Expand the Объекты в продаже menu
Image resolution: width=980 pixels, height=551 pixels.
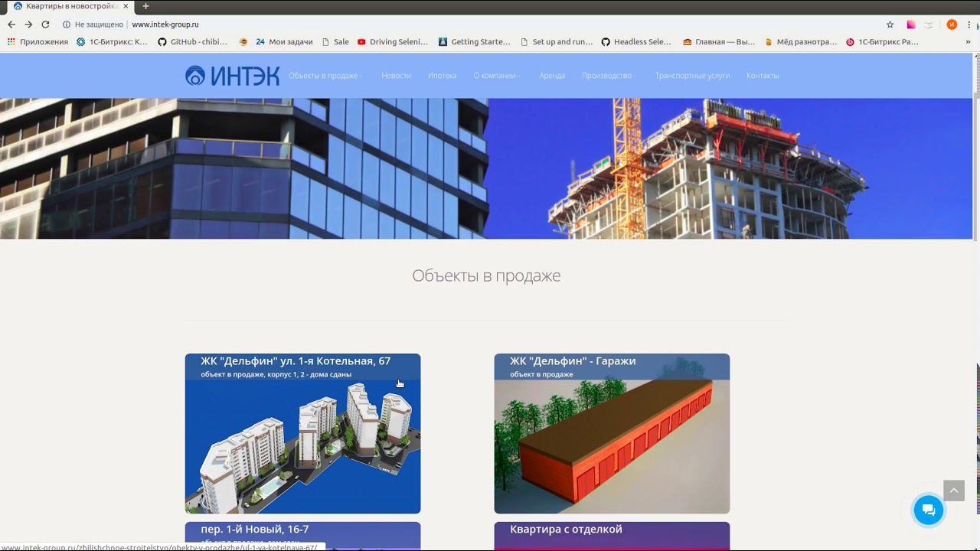click(325, 76)
